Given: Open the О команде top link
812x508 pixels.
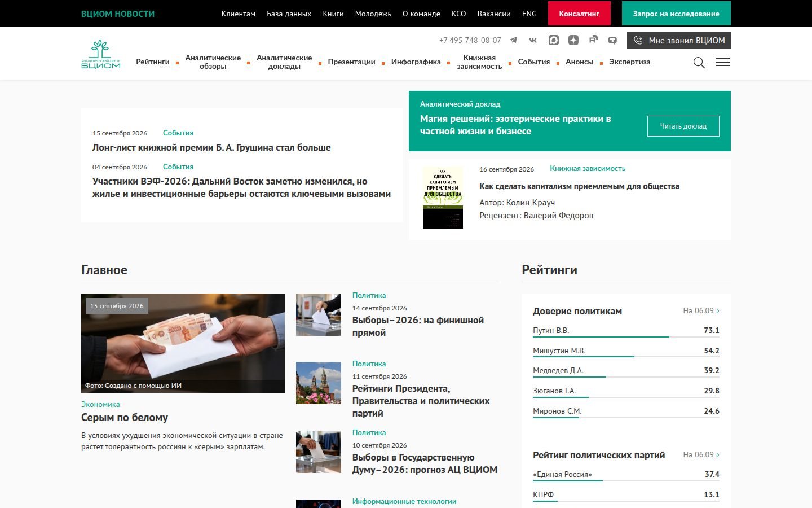Looking at the screenshot, I should [x=421, y=14].
